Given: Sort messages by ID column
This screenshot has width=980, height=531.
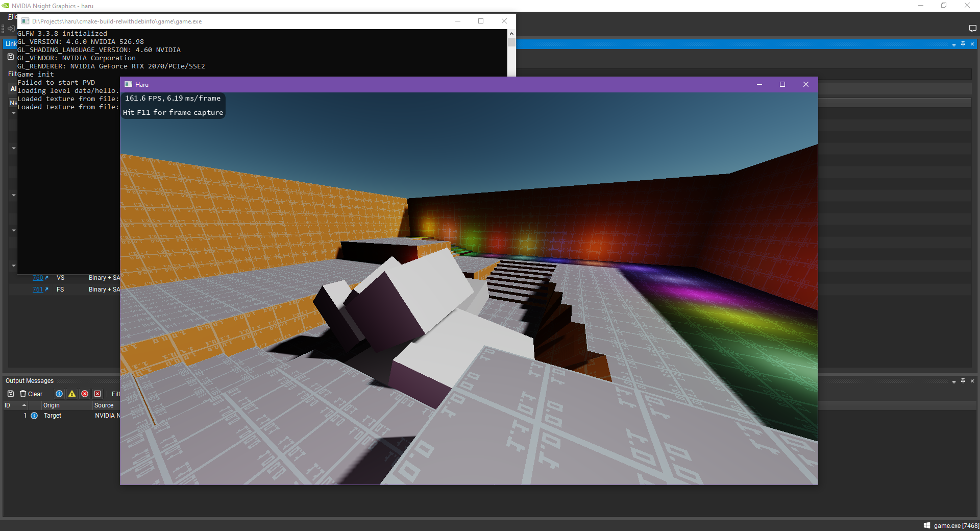Looking at the screenshot, I should pyautogui.click(x=15, y=405).
